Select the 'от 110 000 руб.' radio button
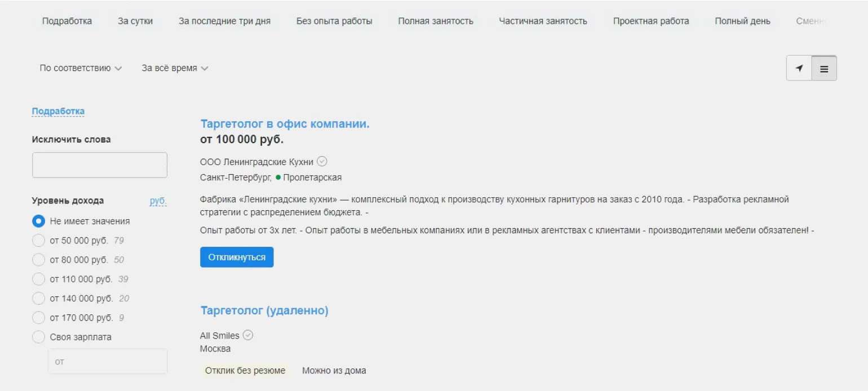The image size is (868, 391). tap(38, 279)
